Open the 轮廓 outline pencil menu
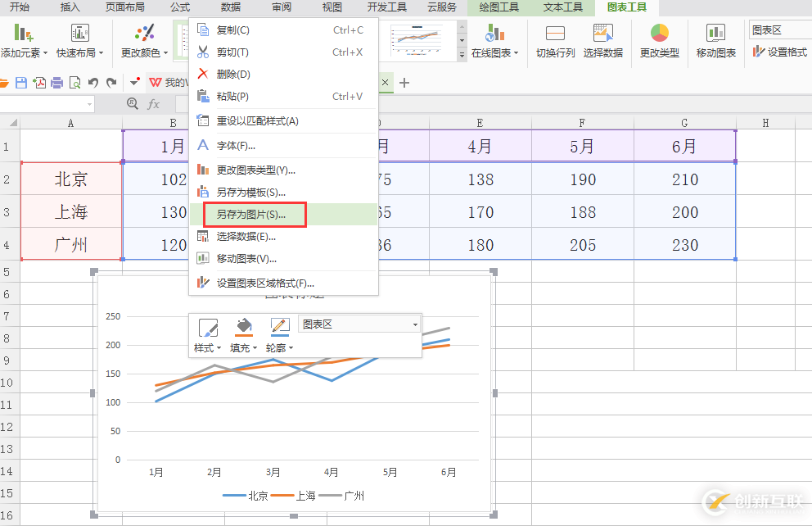Viewport: 812px width, 526px height. click(x=280, y=327)
